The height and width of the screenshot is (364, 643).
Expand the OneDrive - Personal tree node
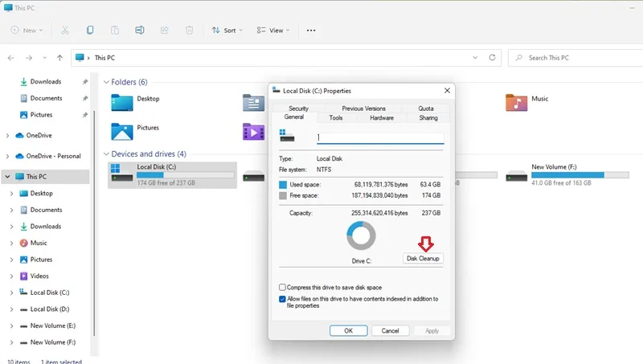click(7, 156)
